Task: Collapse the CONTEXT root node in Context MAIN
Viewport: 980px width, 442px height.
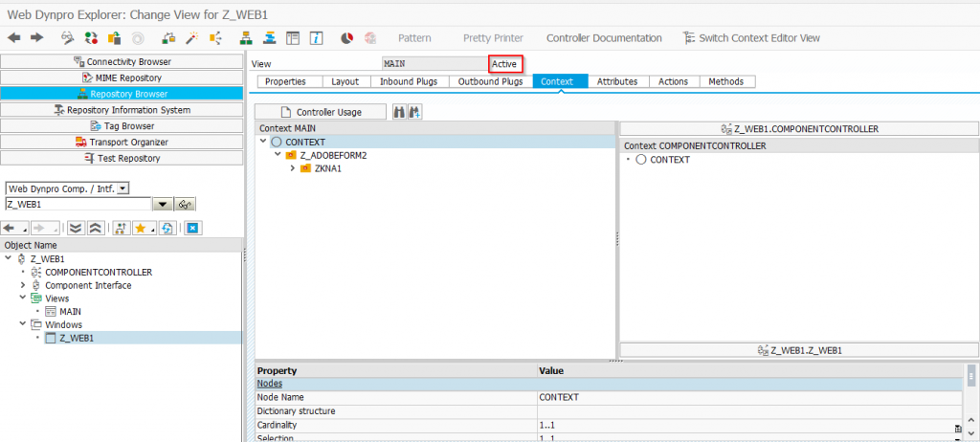Action: 263,142
